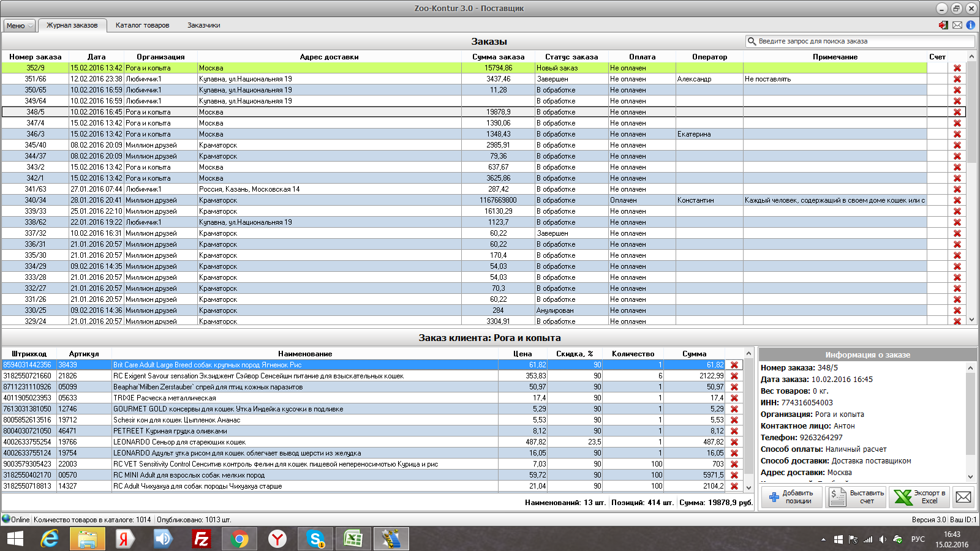The image size is (980, 551).
Task: Click status cell Анулирован of order 330/25
Action: tap(571, 310)
